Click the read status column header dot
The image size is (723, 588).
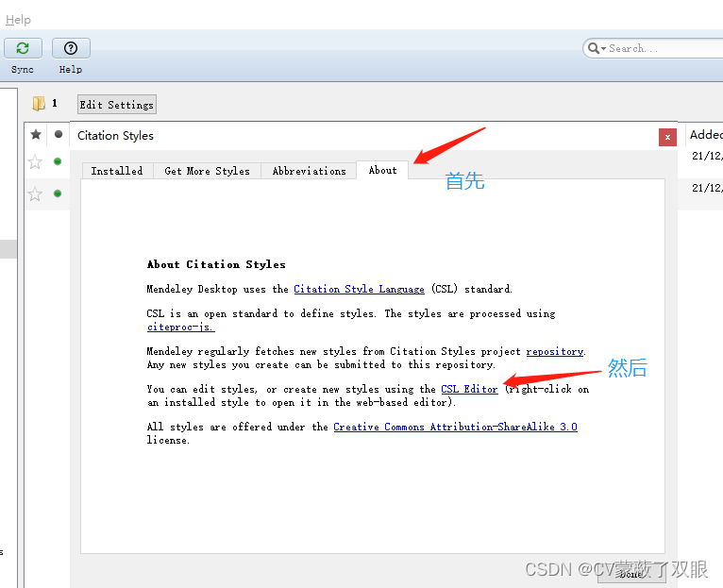coord(59,134)
